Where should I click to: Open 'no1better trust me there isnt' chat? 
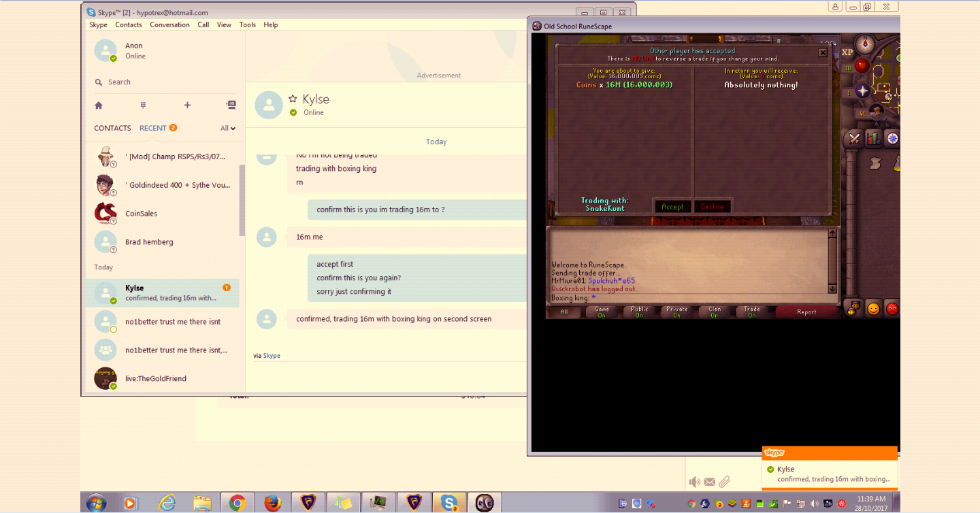pyautogui.click(x=162, y=321)
